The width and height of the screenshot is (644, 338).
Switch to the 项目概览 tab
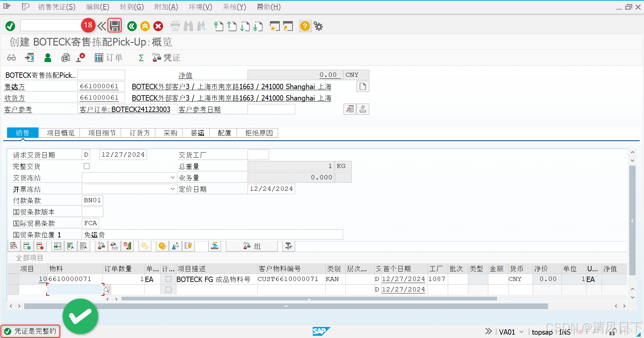(61, 133)
